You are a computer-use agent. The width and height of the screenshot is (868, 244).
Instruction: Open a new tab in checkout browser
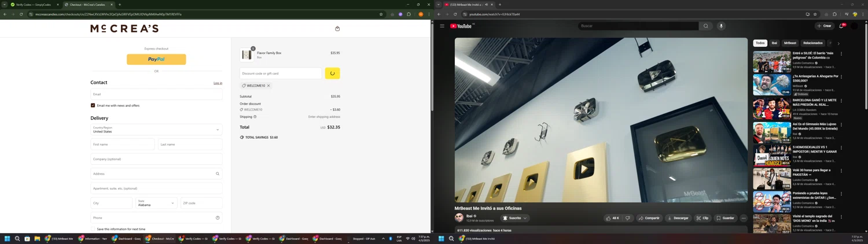click(x=120, y=5)
